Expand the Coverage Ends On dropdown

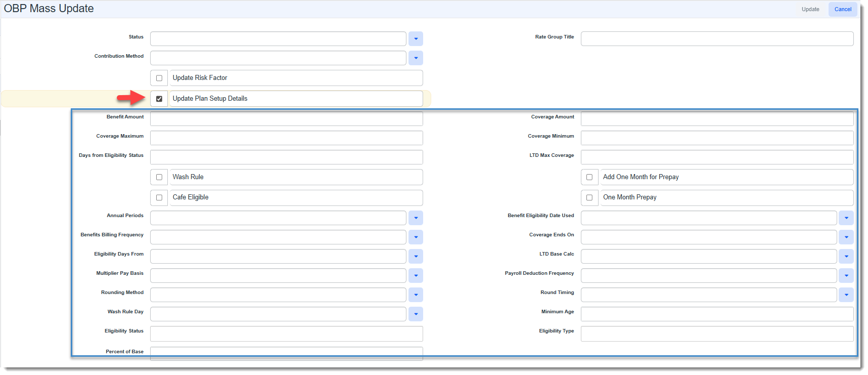(x=846, y=237)
